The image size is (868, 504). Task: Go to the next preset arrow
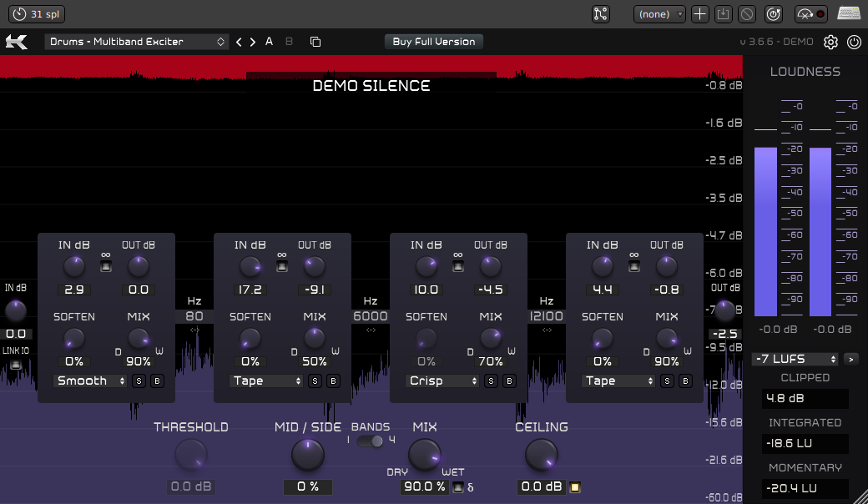click(x=253, y=42)
